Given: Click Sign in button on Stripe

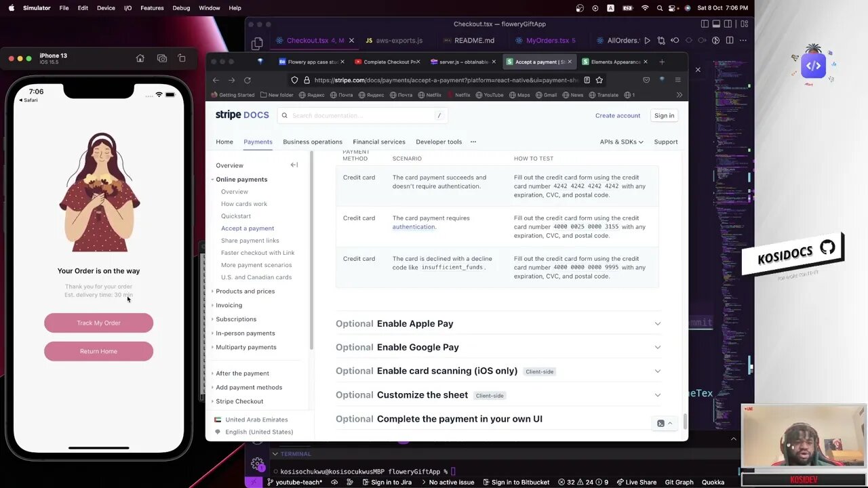Looking at the screenshot, I should pos(665,115).
